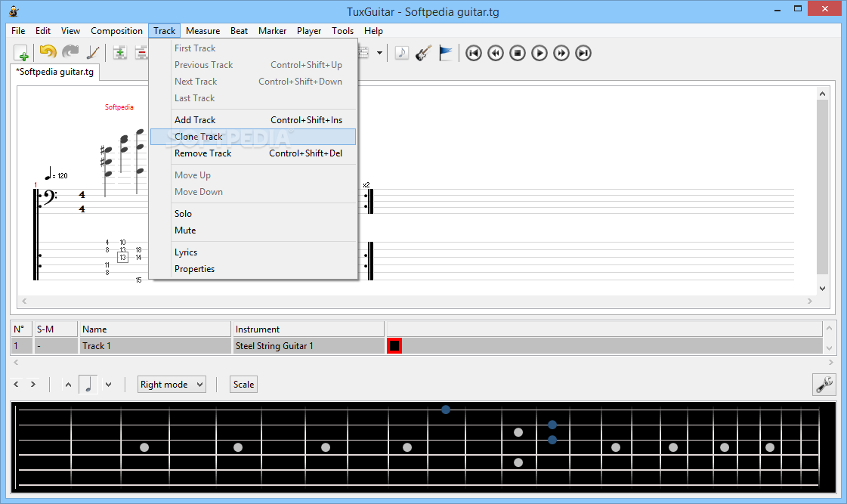Open the guitar instrument icon in toolbar

click(x=423, y=53)
